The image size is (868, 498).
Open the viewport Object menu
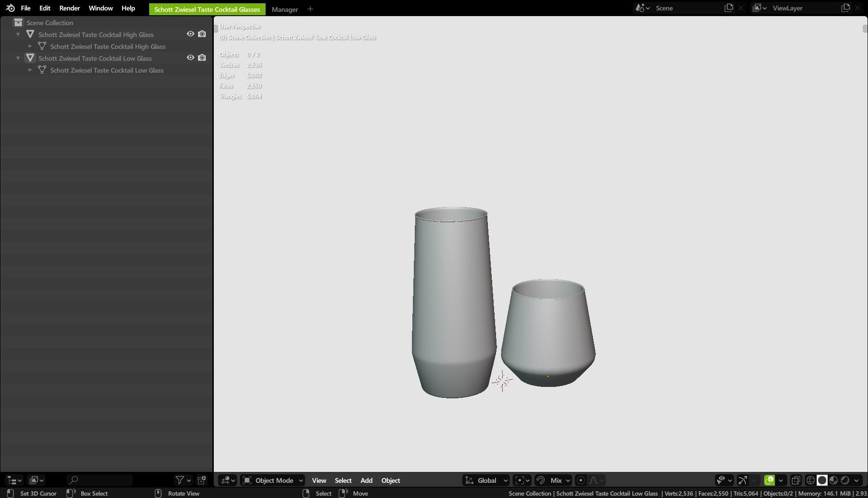tap(391, 480)
